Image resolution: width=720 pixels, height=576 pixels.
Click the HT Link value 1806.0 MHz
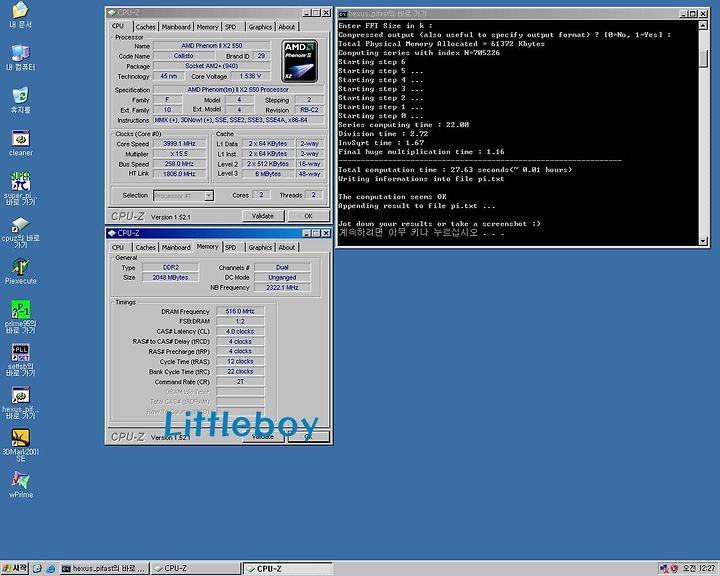click(179, 174)
